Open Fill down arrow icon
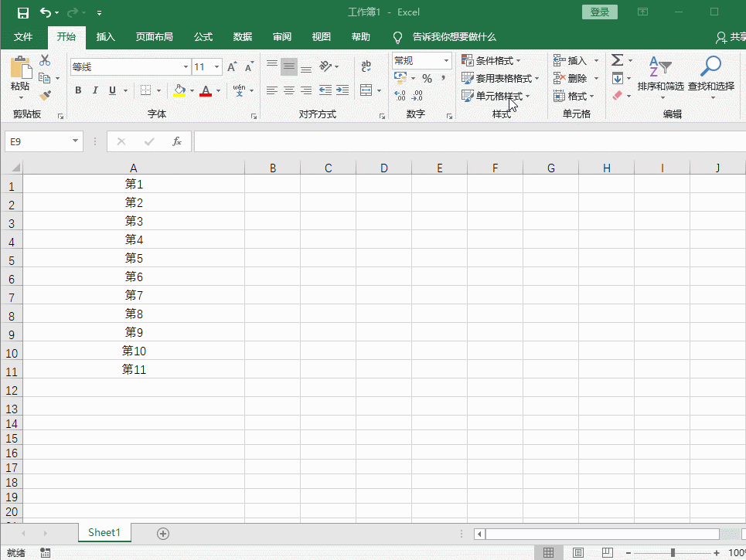The image size is (746, 560). [x=618, y=78]
